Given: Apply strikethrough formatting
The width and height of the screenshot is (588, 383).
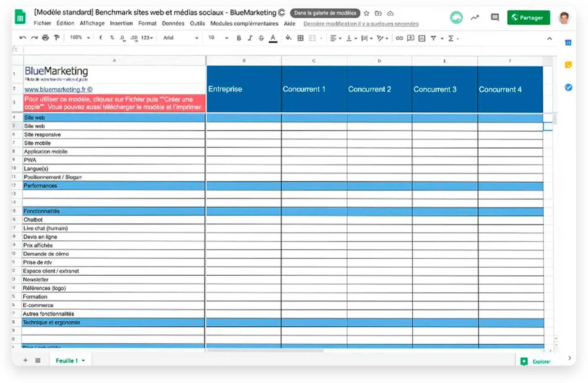Looking at the screenshot, I should click(x=261, y=37).
